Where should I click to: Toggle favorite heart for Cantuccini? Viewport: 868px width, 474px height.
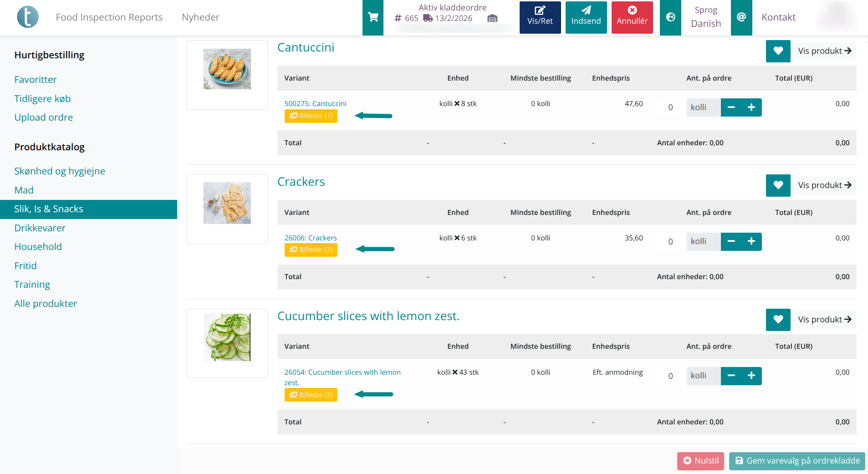pos(778,51)
